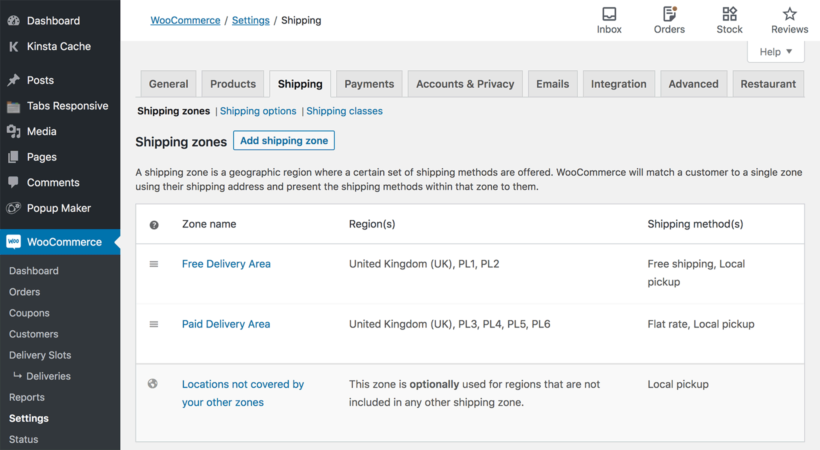820x450 pixels.
Task: Click the Media icon in sidebar
Action: (x=14, y=131)
